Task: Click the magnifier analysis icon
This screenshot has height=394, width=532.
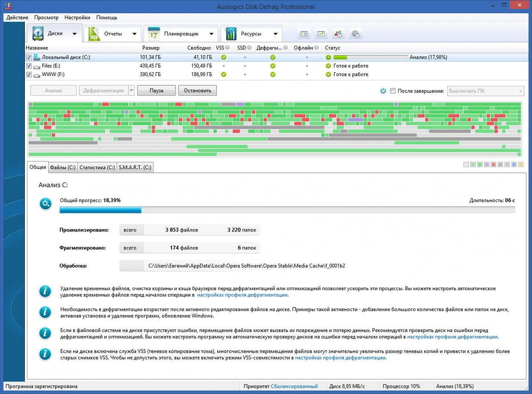Action: tap(45, 204)
